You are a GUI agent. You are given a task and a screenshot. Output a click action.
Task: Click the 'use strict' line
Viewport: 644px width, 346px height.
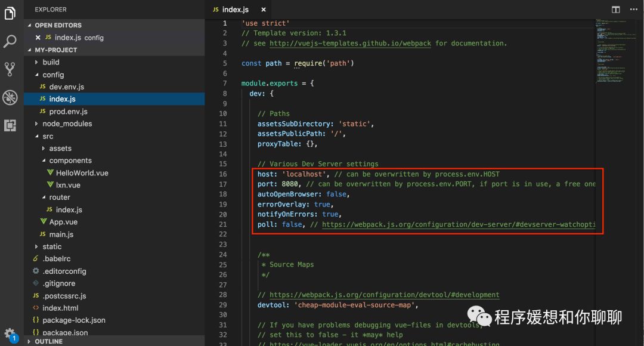point(265,23)
